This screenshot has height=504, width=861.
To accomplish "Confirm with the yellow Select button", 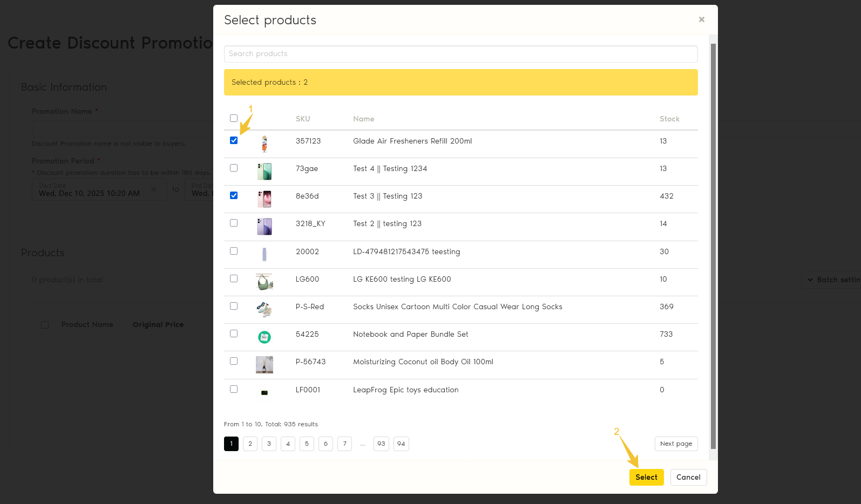I will [x=646, y=477].
